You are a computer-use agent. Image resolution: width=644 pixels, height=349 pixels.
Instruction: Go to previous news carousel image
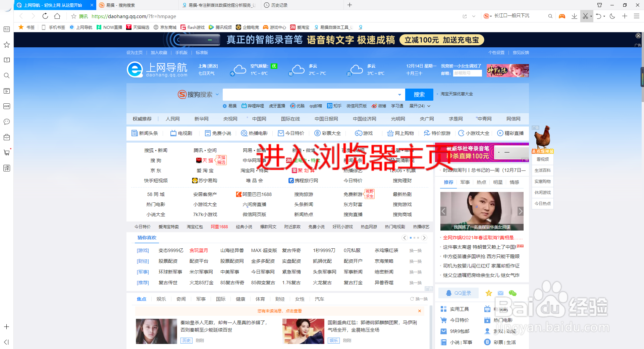[x=443, y=211]
